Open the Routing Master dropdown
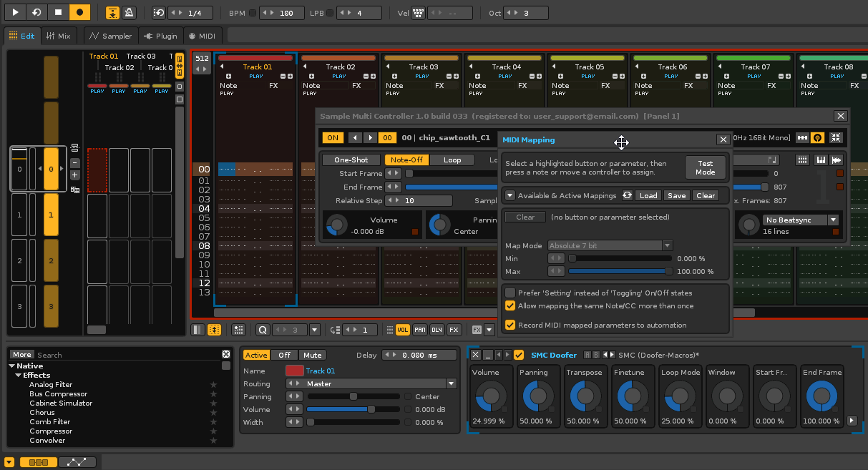868x470 pixels. (451, 384)
